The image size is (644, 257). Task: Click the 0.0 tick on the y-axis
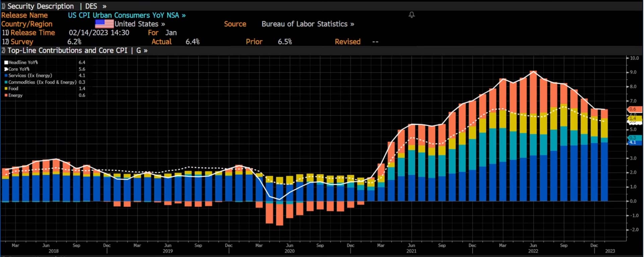[633, 201]
